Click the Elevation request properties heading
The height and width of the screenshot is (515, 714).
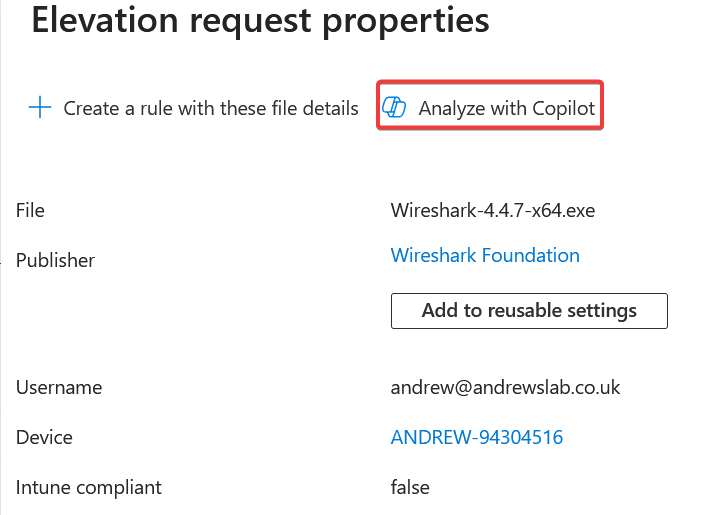tap(260, 20)
